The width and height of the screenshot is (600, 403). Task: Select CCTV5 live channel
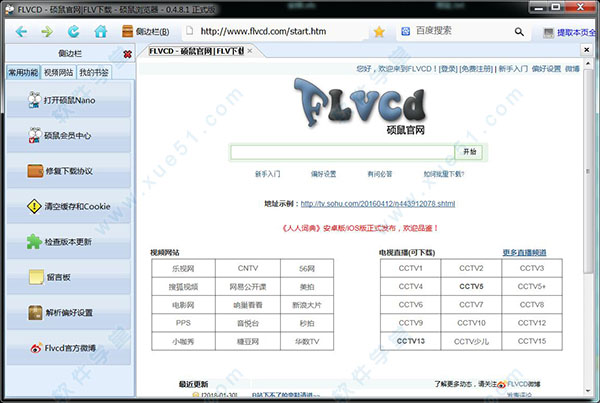click(471, 286)
